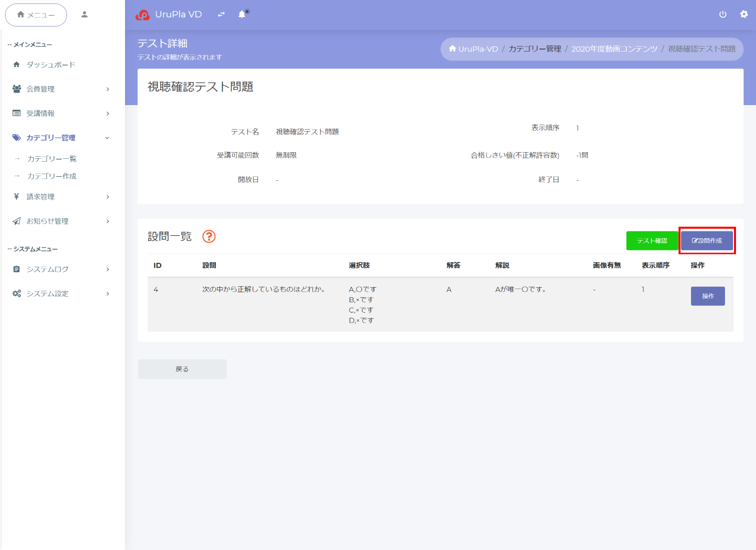Viewport: 756px width, 550px height.
Task: Go to ダッシュボード
Action: coord(50,65)
